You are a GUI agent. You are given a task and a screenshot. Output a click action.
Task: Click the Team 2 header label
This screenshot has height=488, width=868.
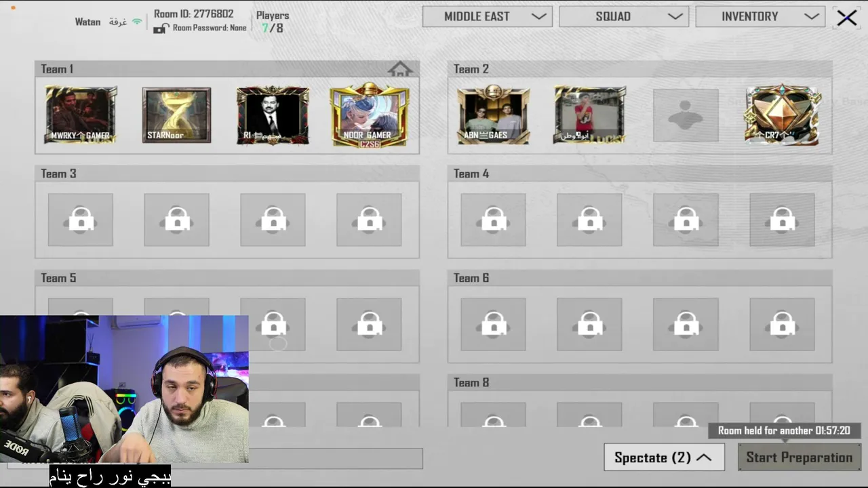coord(471,69)
